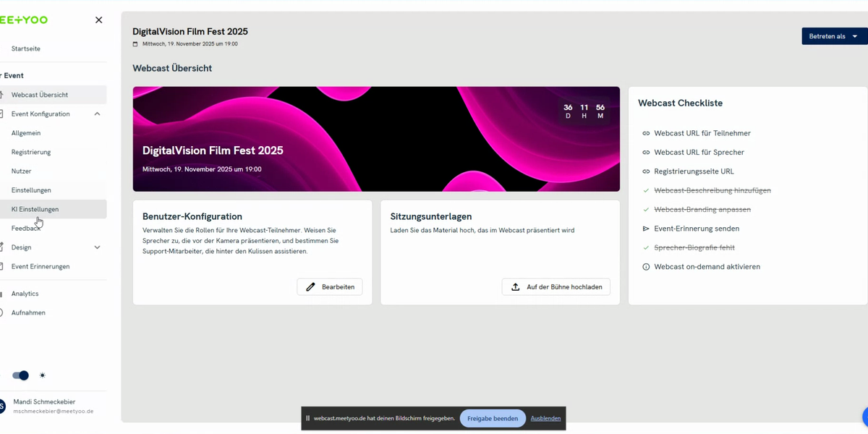Image resolution: width=868 pixels, height=434 pixels.
Task: Toggle the dark mode switch in the sidebar
Action: (21, 375)
